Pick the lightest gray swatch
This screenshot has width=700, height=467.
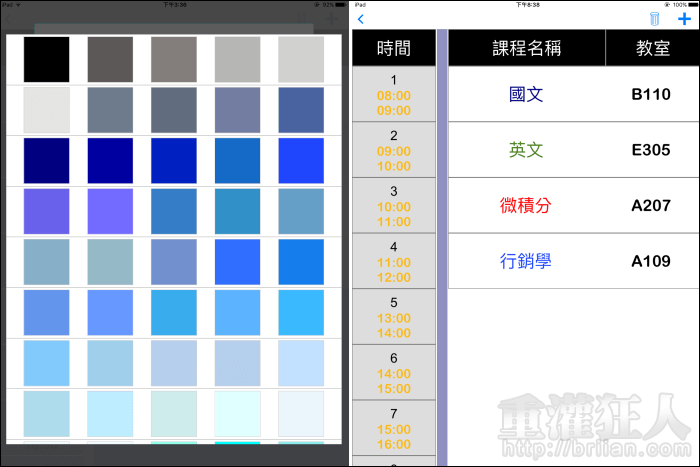tap(46, 110)
